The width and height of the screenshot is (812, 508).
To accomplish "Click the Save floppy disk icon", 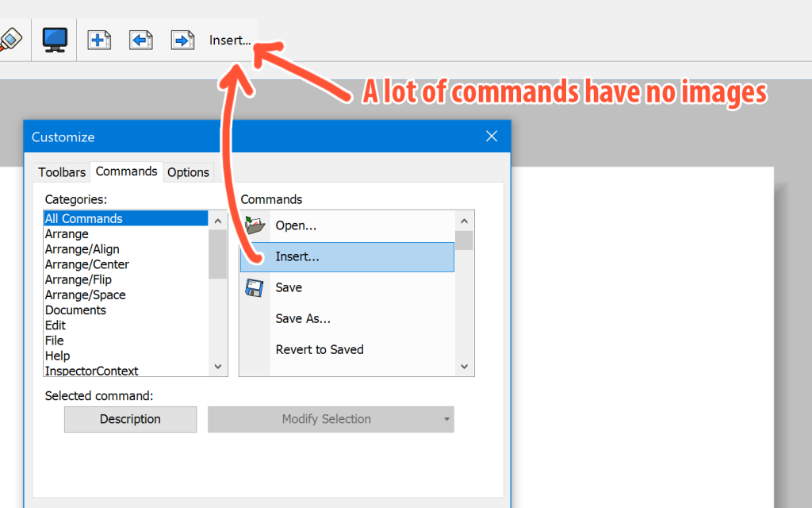I will click(255, 287).
